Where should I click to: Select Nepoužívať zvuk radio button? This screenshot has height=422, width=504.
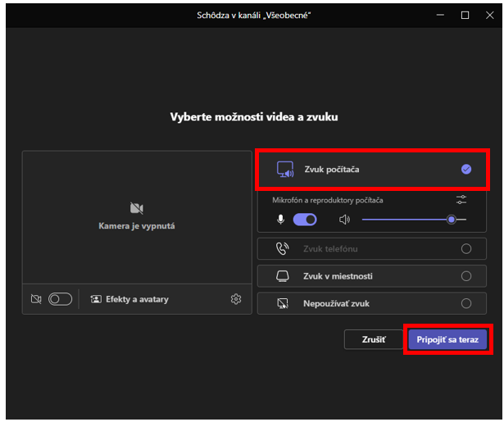pos(466,303)
